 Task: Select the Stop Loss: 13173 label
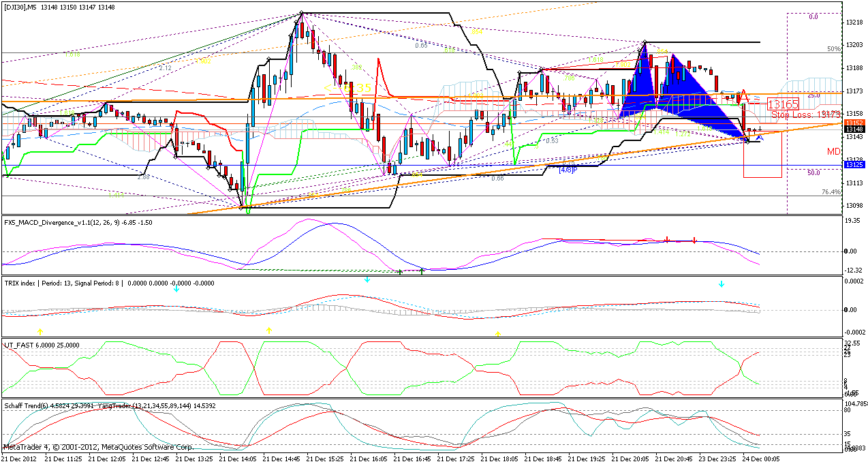click(808, 115)
